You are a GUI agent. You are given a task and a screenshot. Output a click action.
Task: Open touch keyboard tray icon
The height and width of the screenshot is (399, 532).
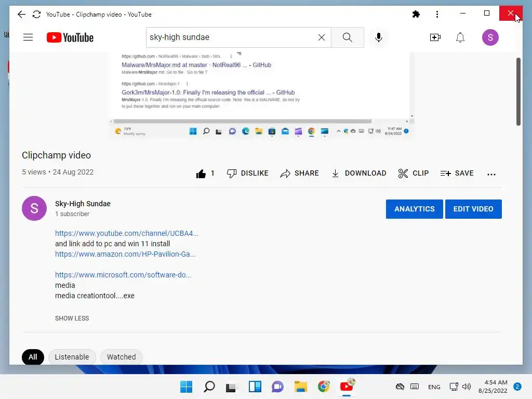pos(414,387)
